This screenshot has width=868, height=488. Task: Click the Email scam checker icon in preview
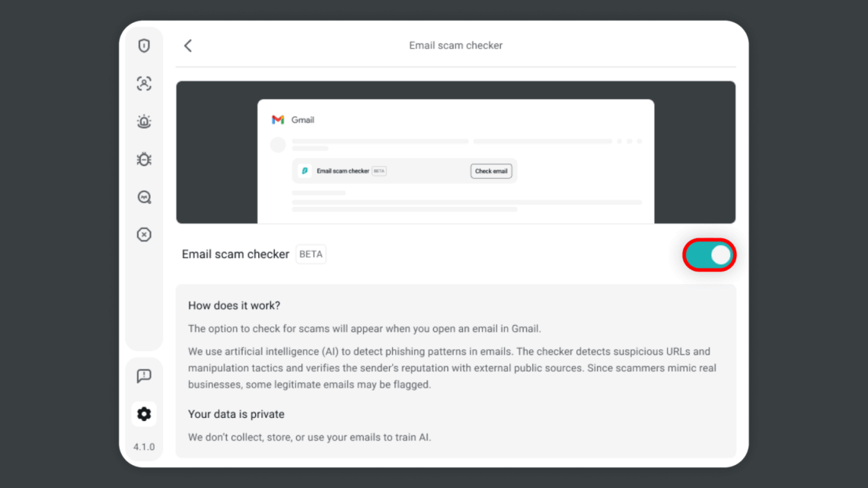tap(305, 171)
